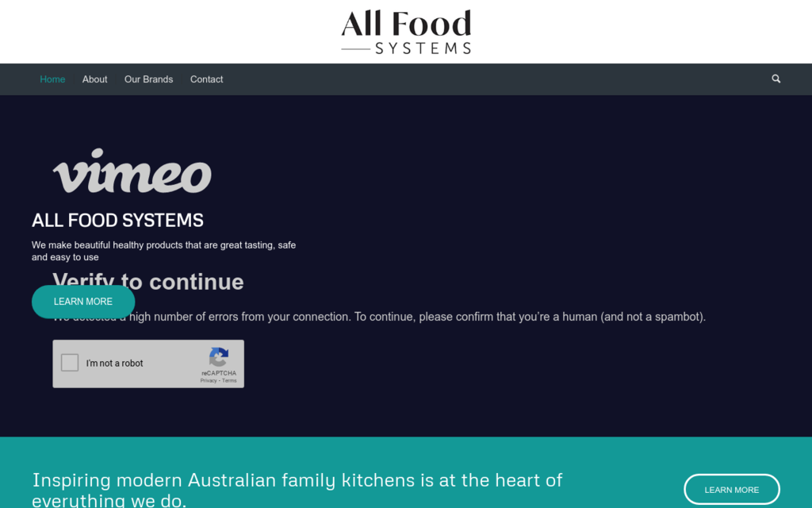Go to the Home menu item
The width and height of the screenshot is (812, 508).
pyautogui.click(x=52, y=79)
